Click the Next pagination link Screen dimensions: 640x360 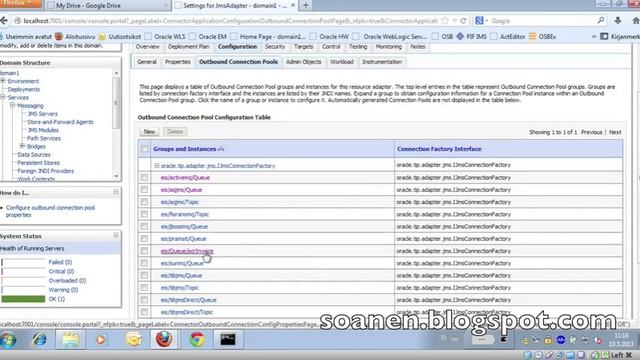click(615, 132)
